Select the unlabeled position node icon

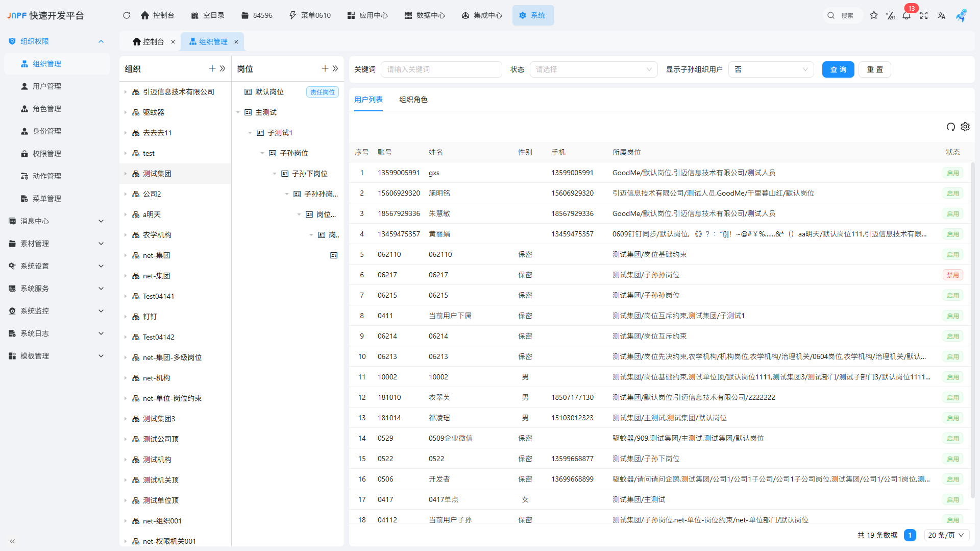coord(334,255)
